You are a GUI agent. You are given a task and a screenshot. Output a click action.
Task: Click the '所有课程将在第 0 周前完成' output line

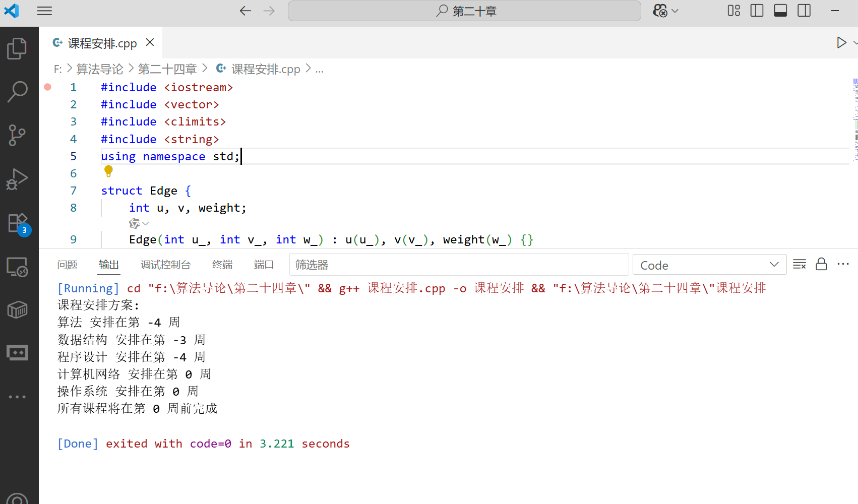(137, 408)
